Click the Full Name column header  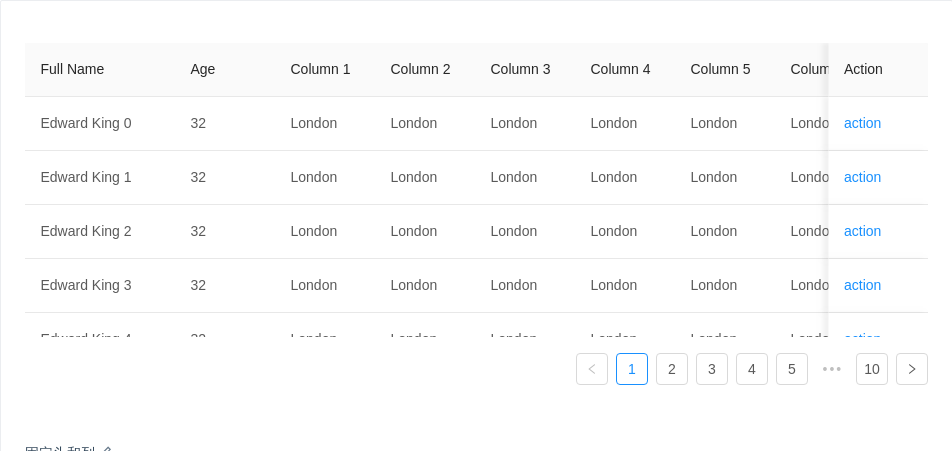pyautogui.click(x=73, y=69)
